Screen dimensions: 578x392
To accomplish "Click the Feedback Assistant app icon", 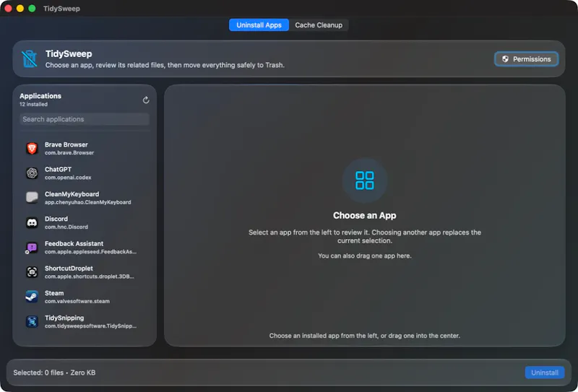I will (32, 248).
